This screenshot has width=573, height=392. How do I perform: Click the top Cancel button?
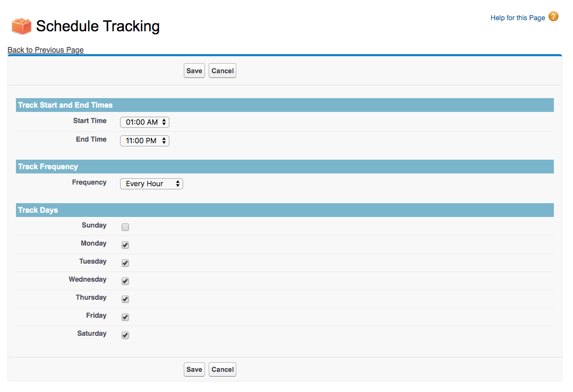[x=222, y=70]
